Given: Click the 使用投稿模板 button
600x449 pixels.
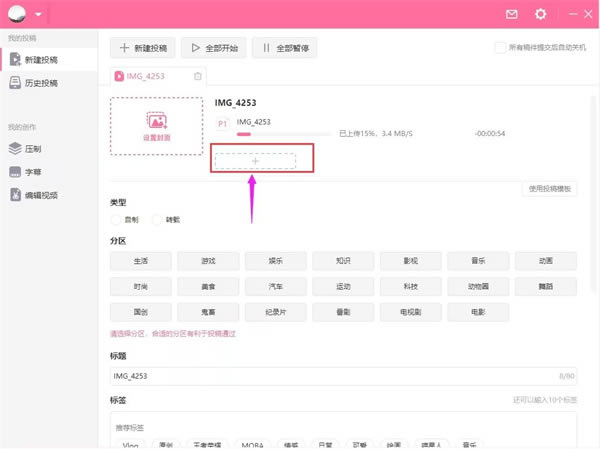Looking at the screenshot, I should [549, 188].
